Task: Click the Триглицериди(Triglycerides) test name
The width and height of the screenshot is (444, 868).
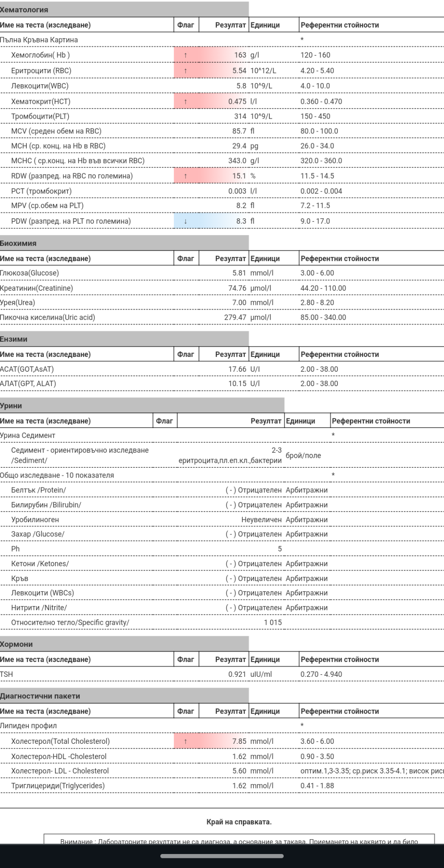Action: [58, 786]
